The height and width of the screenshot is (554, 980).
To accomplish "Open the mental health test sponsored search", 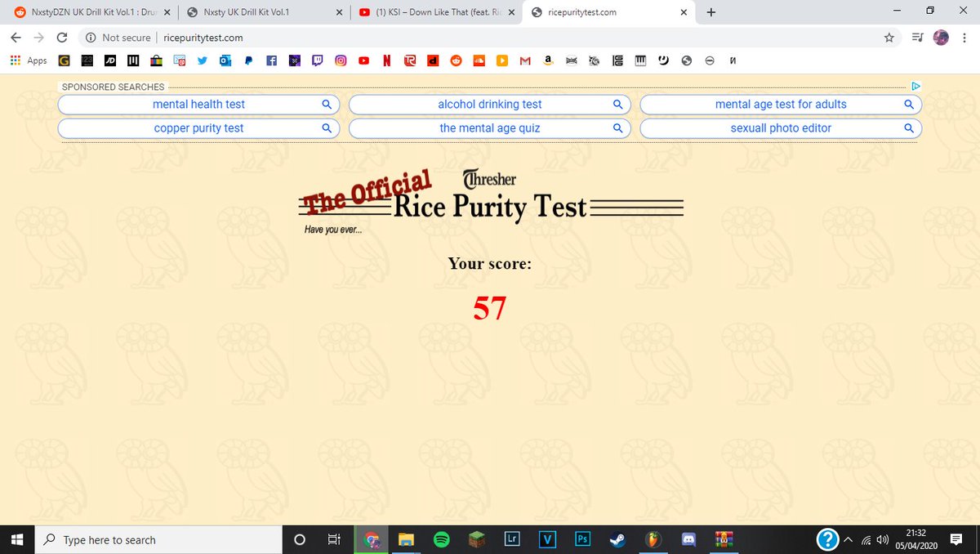I will (198, 105).
